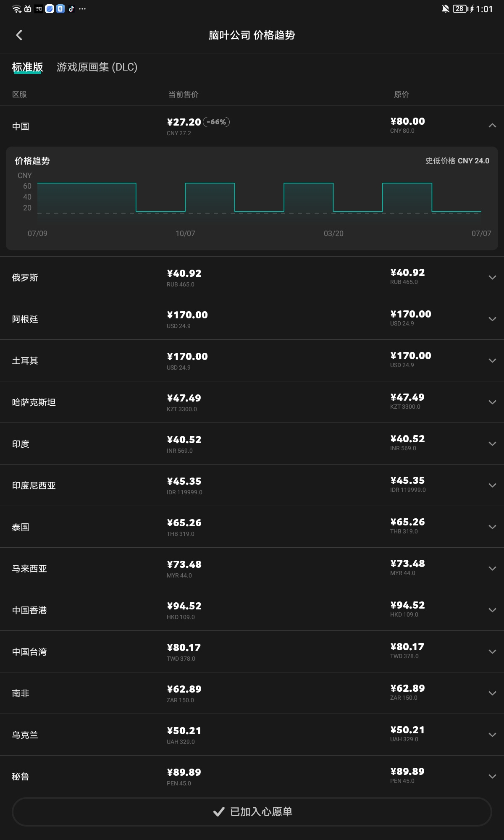Tap the 已加入心愿单 wishlist button
Image resolution: width=504 pixels, height=840 pixels.
252,811
